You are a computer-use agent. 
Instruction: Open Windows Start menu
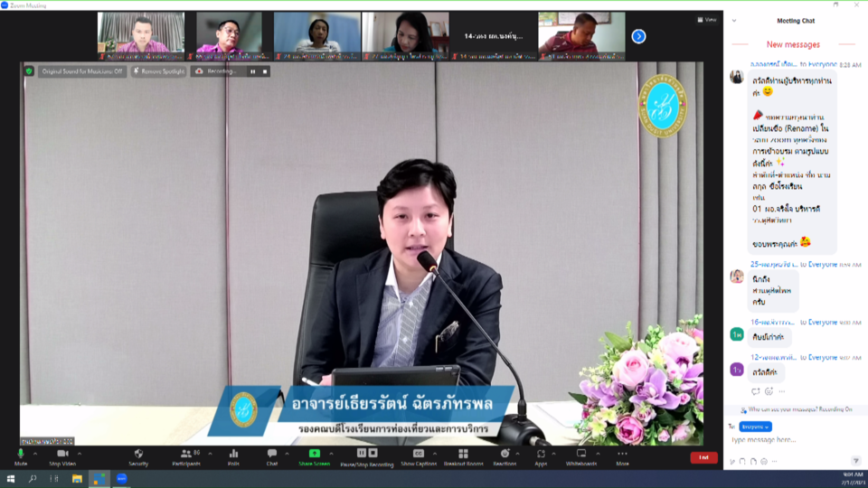tap(11, 479)
